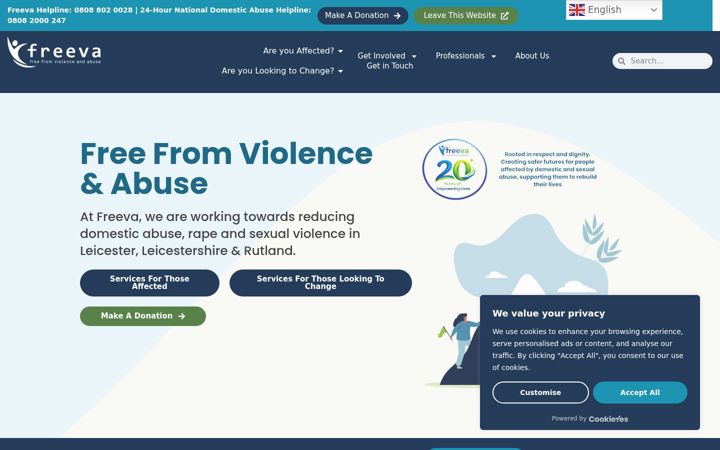Focus the Search input field
The image size is (720, 450).
pyautogui.click(x=662, y=61)
